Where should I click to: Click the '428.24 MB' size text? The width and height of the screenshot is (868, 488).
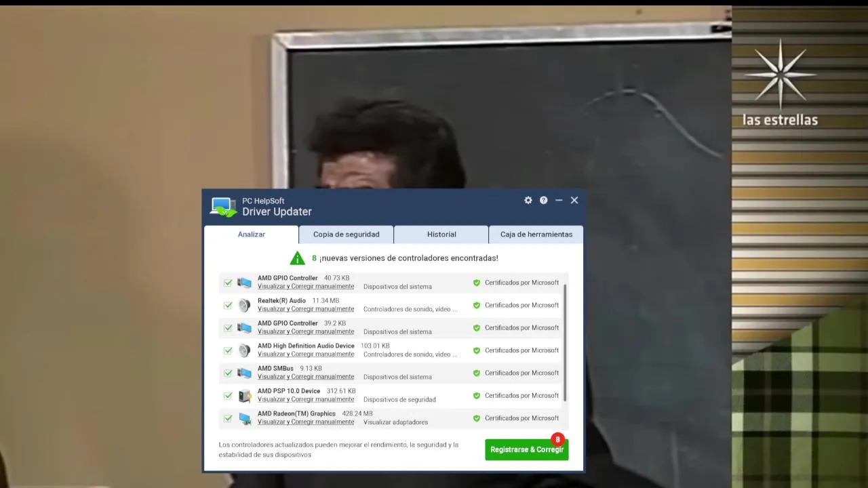[x=357, y=413]
